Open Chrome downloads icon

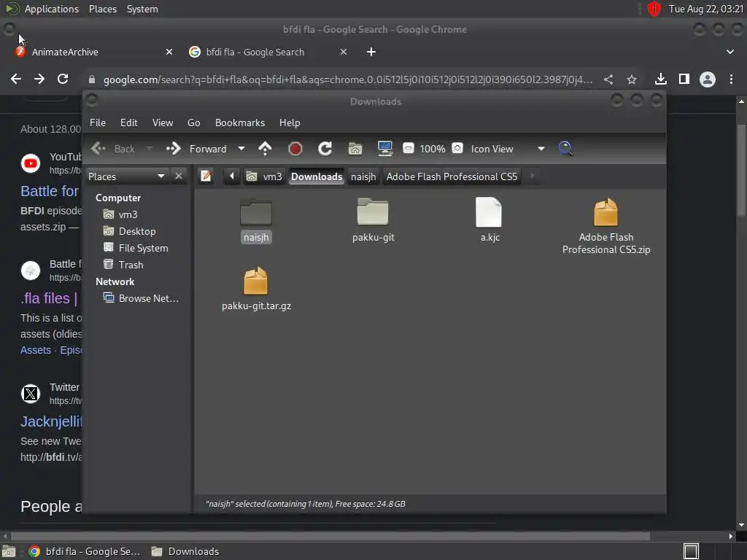[661, 79]
